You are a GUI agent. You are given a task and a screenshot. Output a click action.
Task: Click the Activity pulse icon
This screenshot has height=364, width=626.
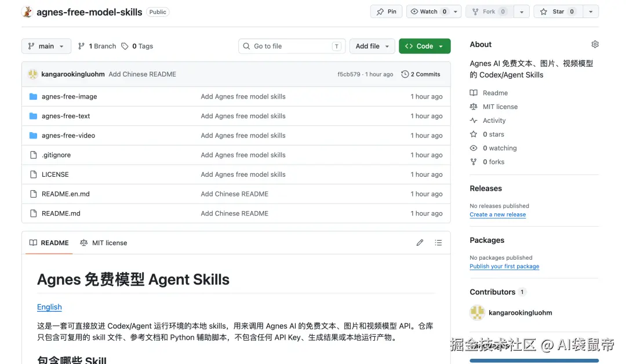click(474, 121)
